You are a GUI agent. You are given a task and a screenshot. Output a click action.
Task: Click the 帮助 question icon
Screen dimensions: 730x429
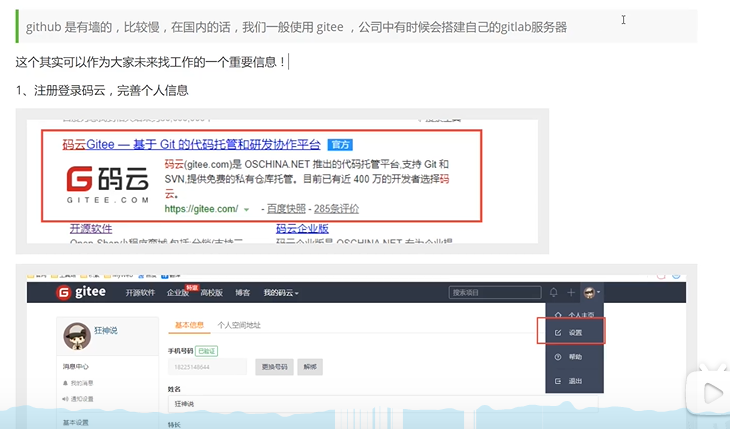(x=558, y=357)
